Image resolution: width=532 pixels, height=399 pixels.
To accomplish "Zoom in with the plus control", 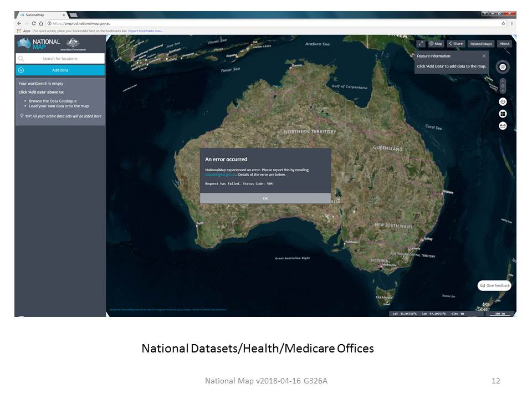I will coord(503,81).
